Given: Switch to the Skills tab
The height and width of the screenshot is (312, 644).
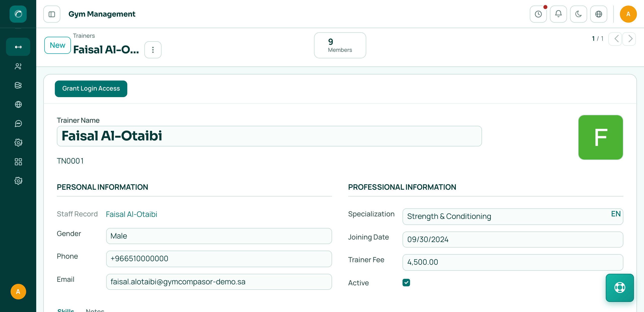Looking at the screenshot, I should click(66, 310).
